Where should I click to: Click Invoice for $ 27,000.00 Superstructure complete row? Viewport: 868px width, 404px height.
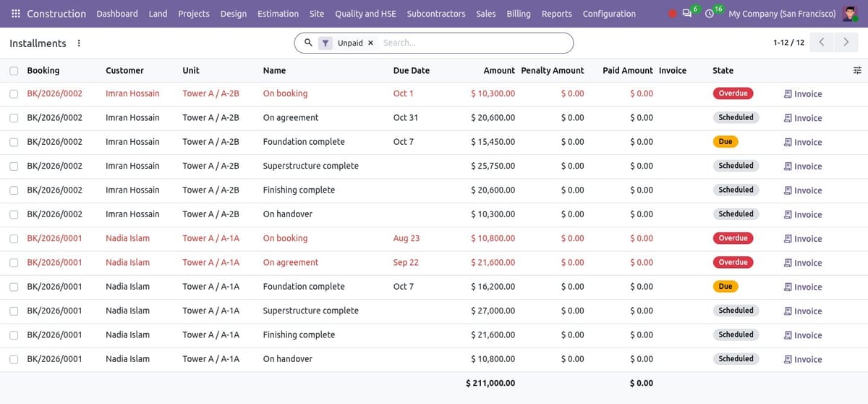coord(803,311)
